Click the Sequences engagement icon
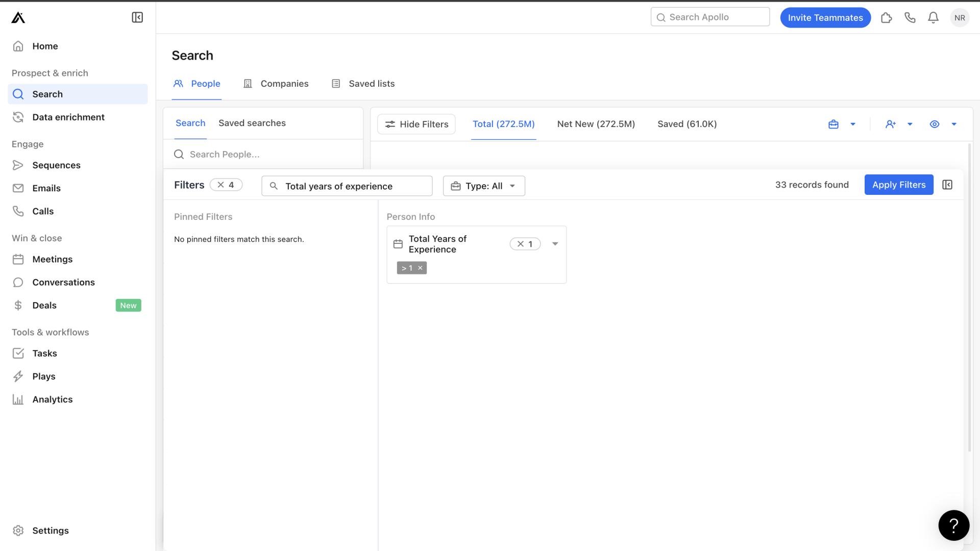980x551 pixels. point(18,165)
